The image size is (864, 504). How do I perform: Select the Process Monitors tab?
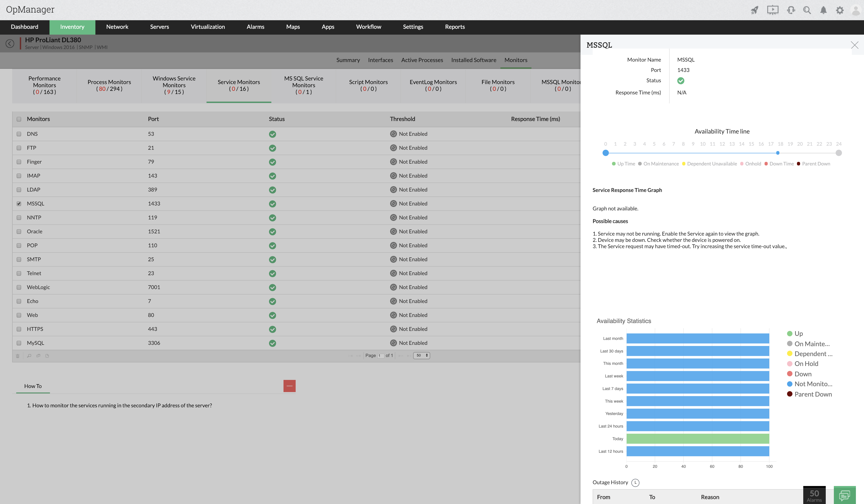tap(109, 85)
